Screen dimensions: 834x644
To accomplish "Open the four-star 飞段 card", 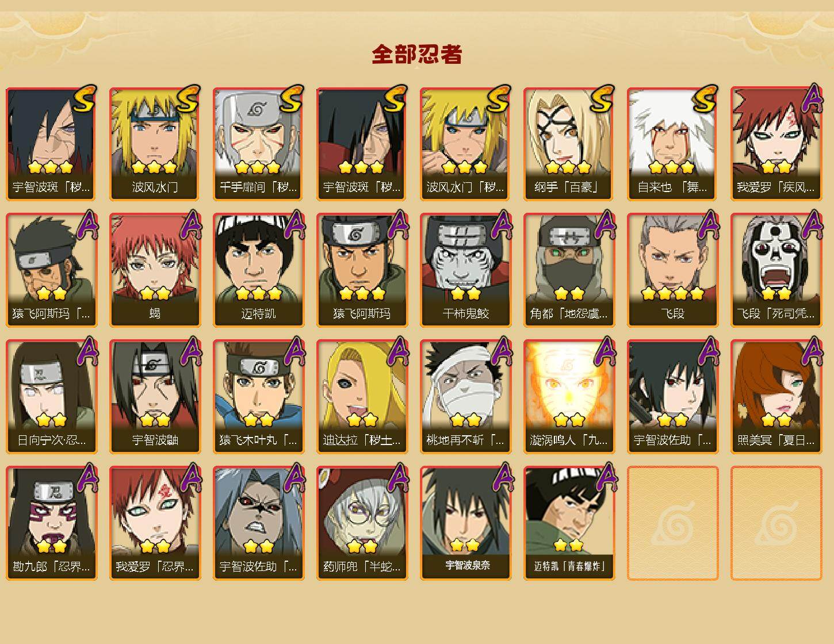I will [673, 270].
